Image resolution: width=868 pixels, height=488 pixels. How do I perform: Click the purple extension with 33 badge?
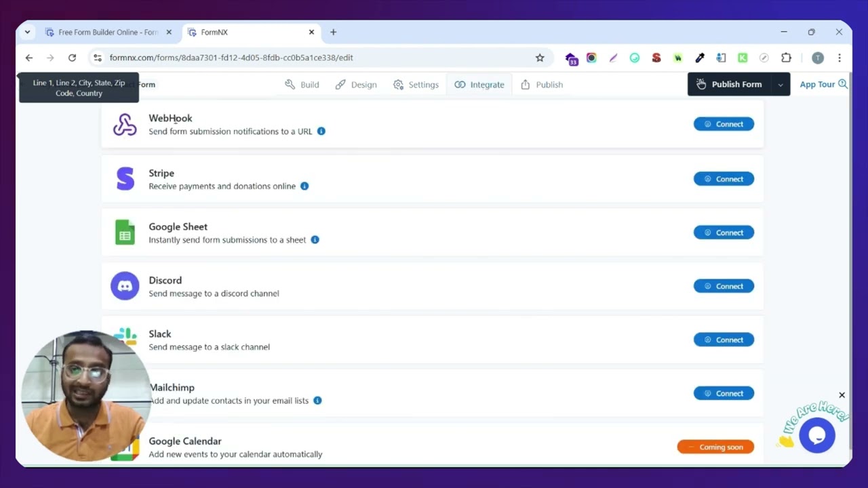coord(571,59)
